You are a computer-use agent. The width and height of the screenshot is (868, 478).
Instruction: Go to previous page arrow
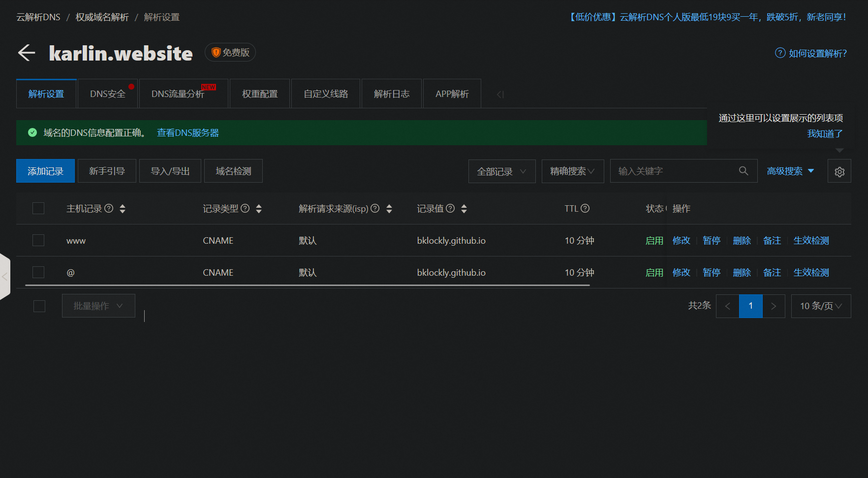pyautogui.click(x=728, y=306)
